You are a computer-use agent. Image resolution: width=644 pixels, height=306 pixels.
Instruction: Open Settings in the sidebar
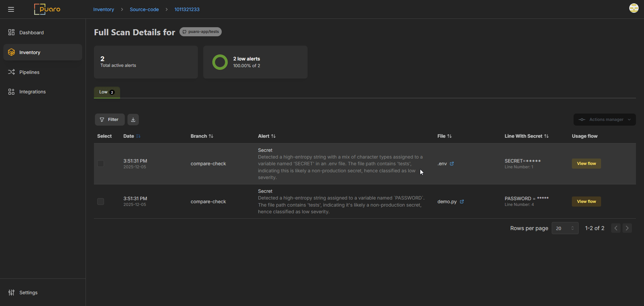(x=28, y=293)
